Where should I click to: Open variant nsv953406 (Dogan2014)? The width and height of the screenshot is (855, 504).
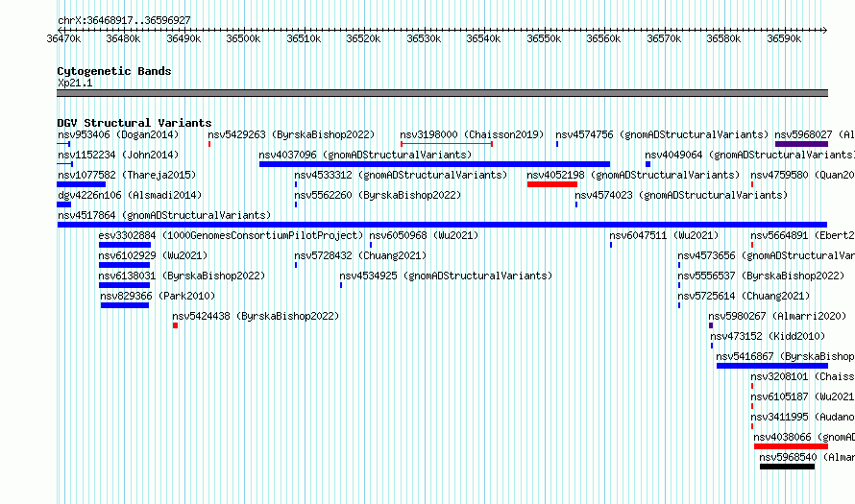[118, 134]
